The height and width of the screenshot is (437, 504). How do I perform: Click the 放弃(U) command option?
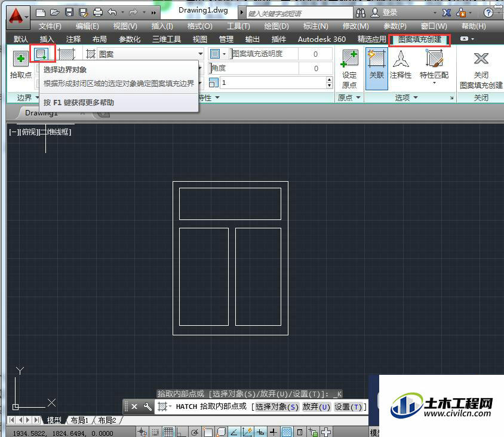click(316, 407)
